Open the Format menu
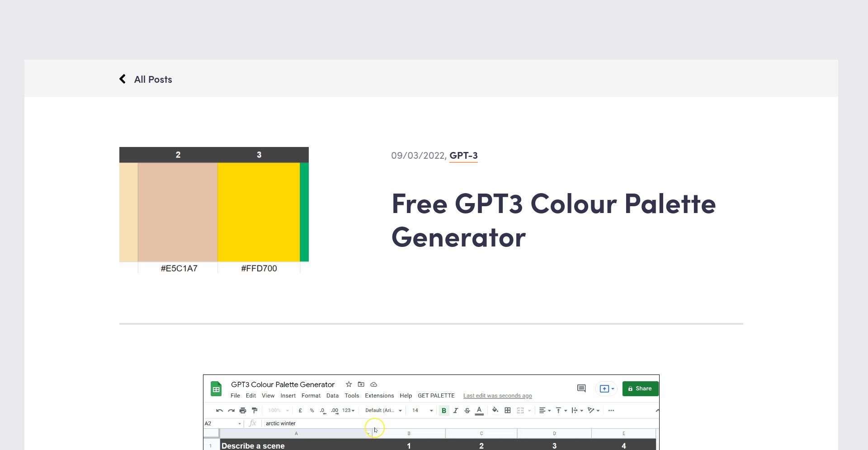 pos(311,396)
